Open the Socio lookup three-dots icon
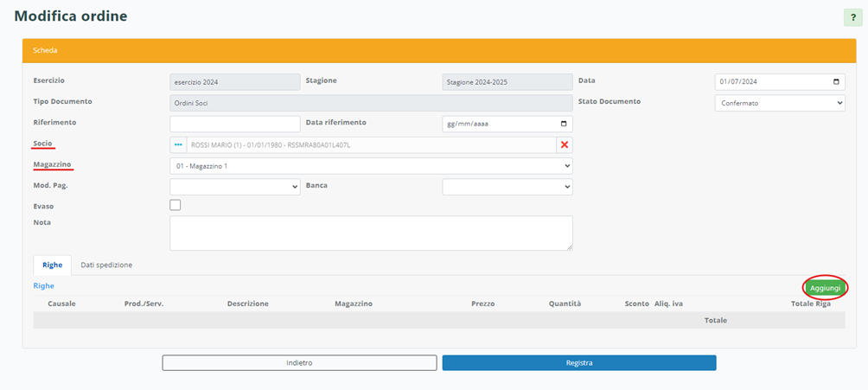 tap(179, 145)
